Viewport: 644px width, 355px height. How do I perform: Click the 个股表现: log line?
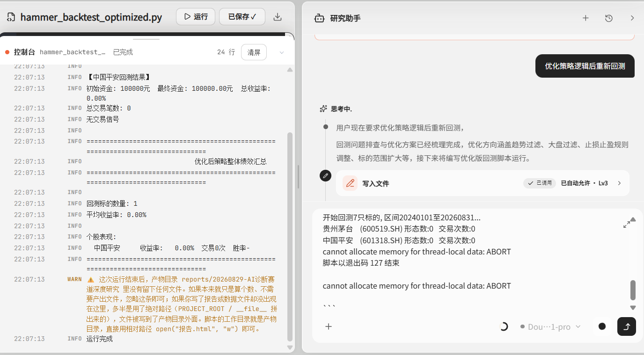(102, 237)
